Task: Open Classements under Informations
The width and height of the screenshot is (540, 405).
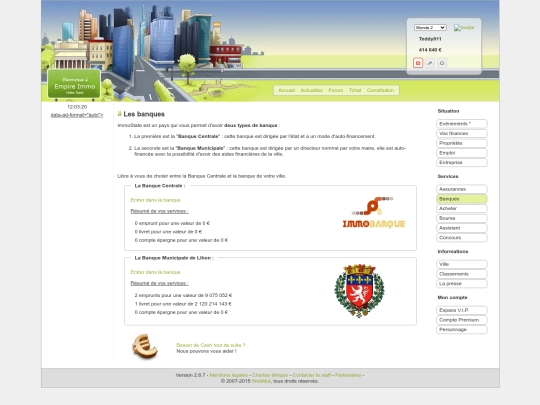Action: 462,274
